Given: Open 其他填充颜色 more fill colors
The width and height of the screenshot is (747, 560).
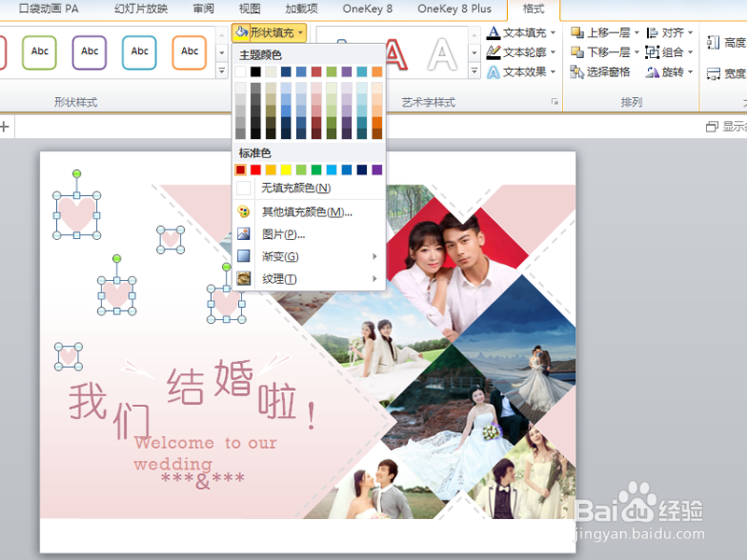Looking at the screenshot, I should coord(308,212).
